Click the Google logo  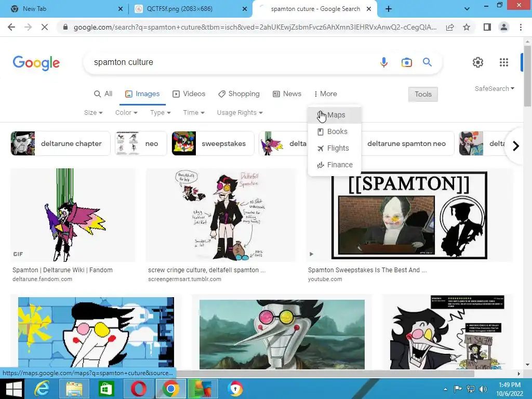tap(36, 63)
